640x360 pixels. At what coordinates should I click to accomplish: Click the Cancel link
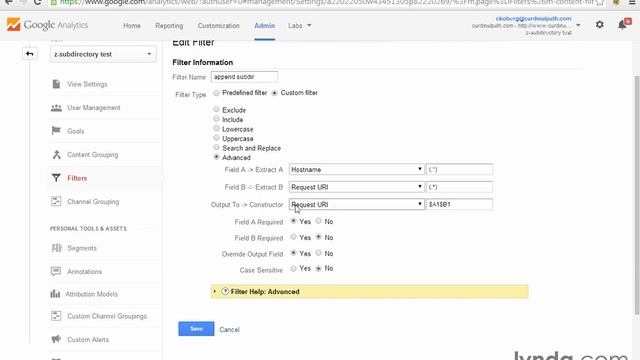point(229,329)
